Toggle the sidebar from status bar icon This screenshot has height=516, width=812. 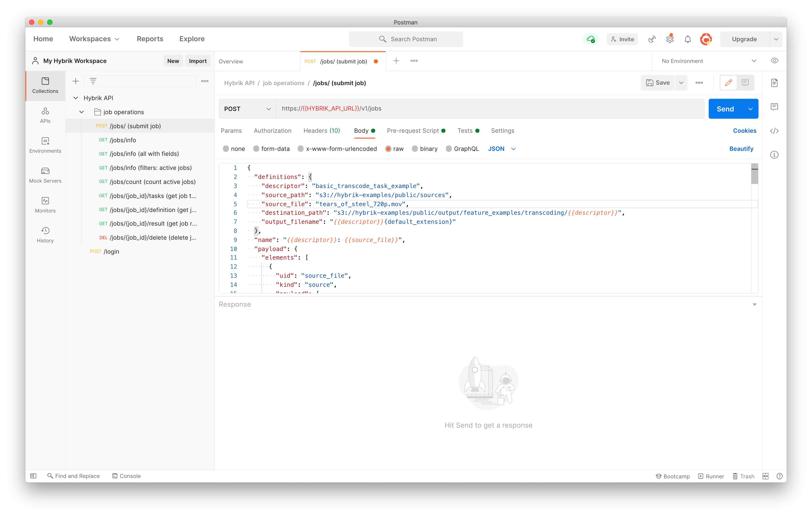tap(33, 476)
